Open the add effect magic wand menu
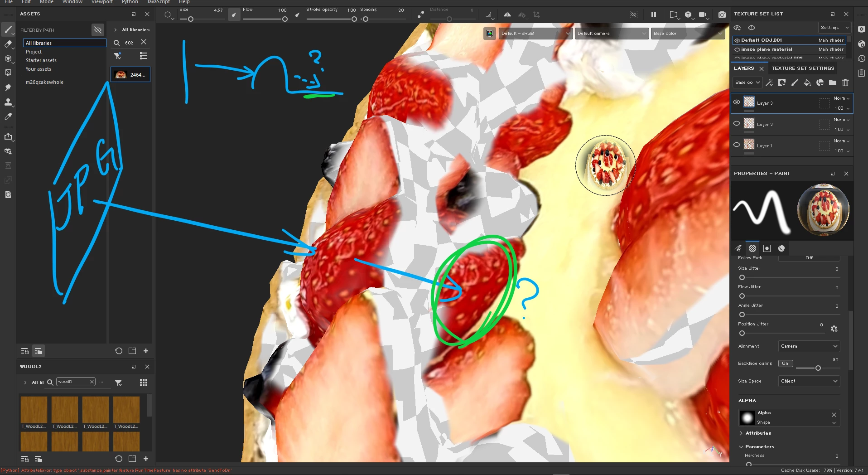Image resolution: width=868 pixels, height=475 pixels. point(769,82)
